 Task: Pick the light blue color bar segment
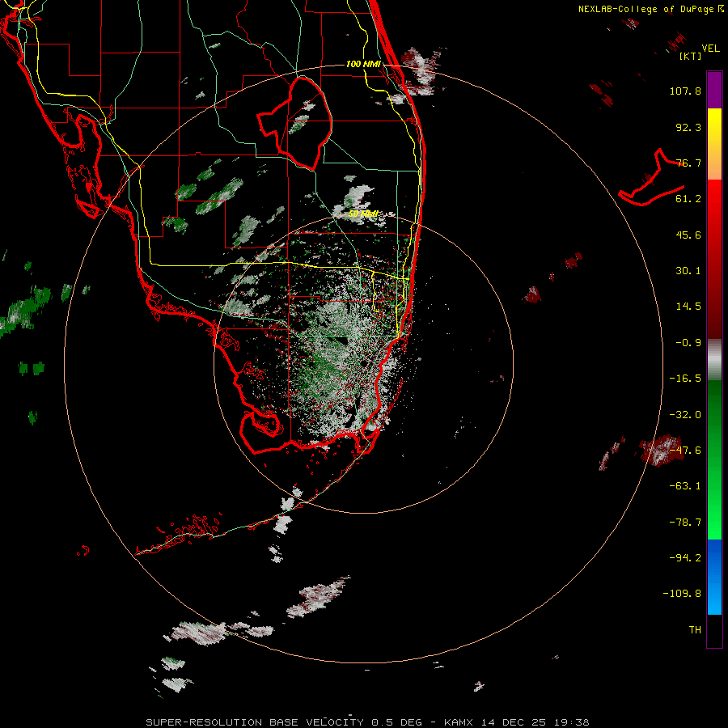tap(714, 597)
